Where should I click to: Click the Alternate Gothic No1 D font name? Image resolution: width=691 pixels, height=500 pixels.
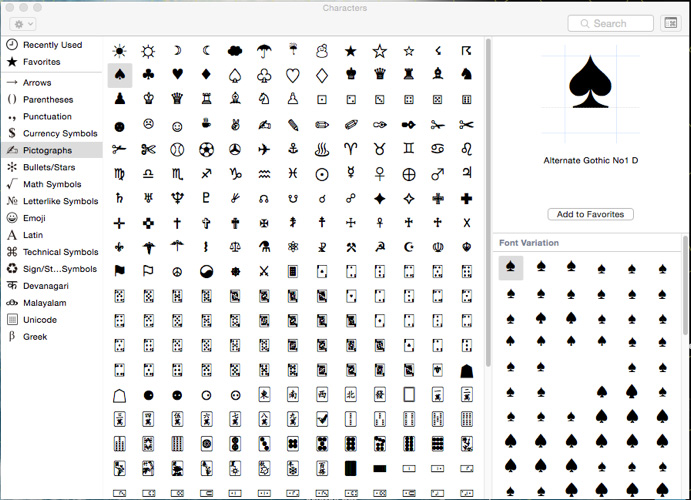pyautogui.click(x=591, y=160)
